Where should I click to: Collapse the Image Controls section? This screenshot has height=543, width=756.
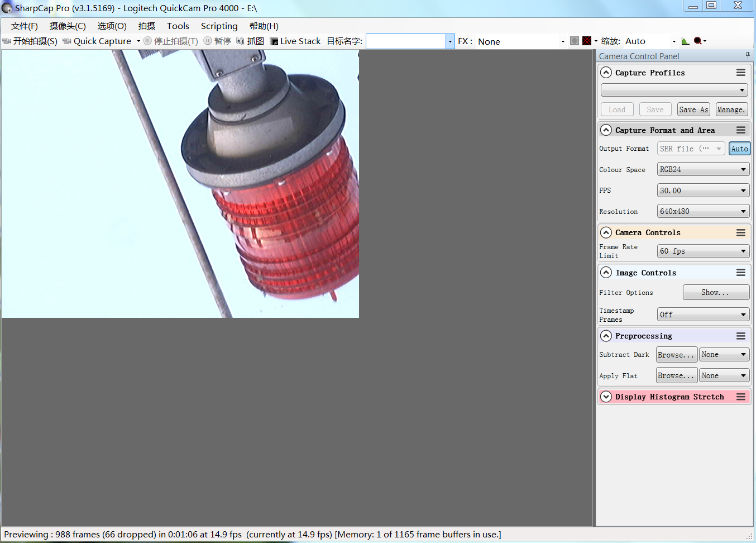pyautogui.click(x=606, y=273)
